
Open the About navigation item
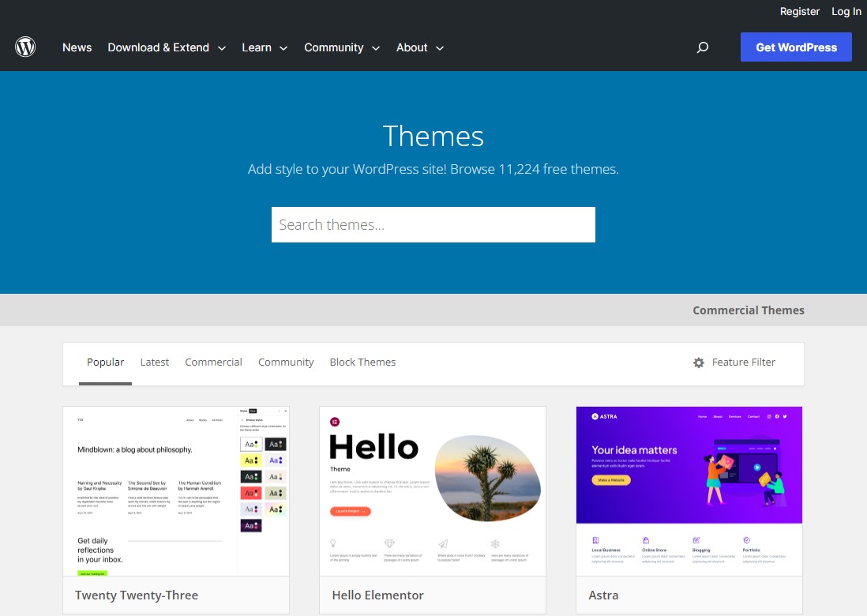click(x=411, y=47)
